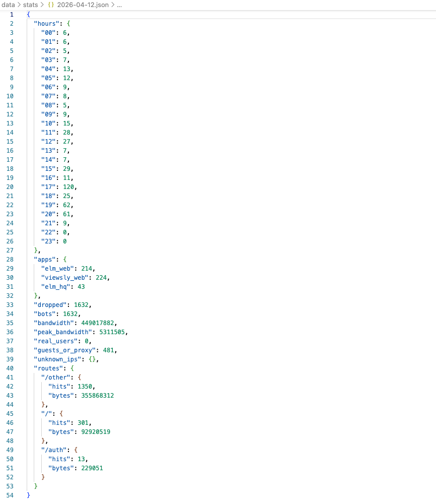Open the 'data' breadcrumb folder

[x=8, y=5]
